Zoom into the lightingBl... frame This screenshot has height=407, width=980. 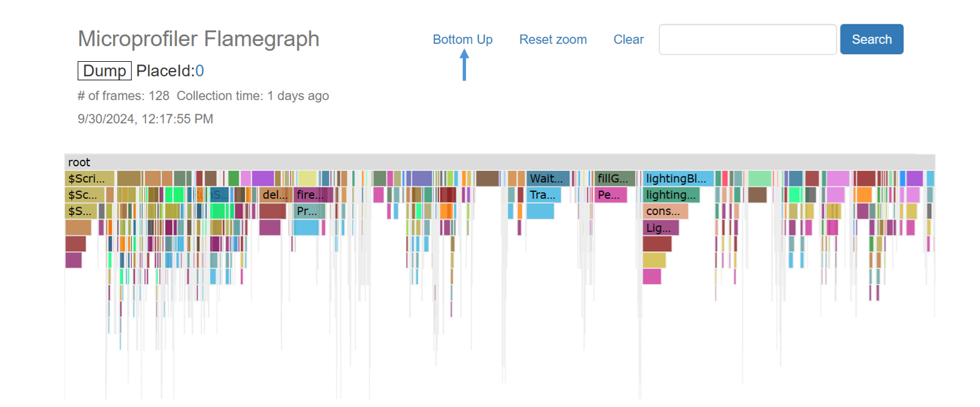pyautogui.click(x=678, y=179)
